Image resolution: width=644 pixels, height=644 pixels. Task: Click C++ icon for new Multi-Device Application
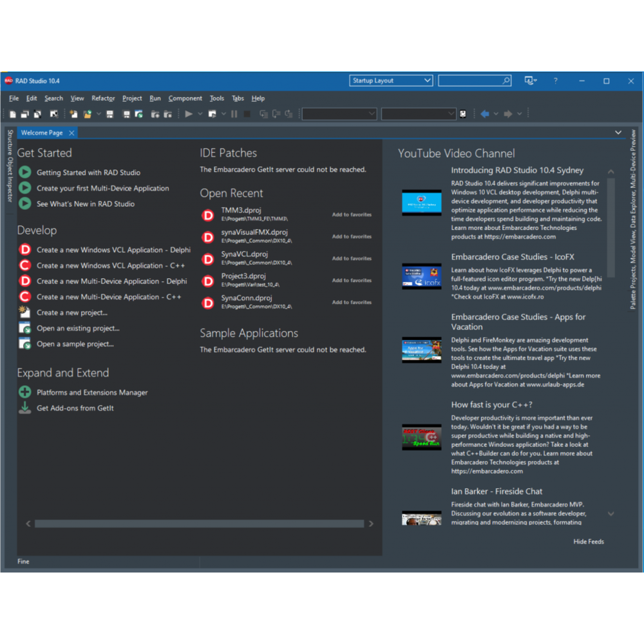click(25, 297)
